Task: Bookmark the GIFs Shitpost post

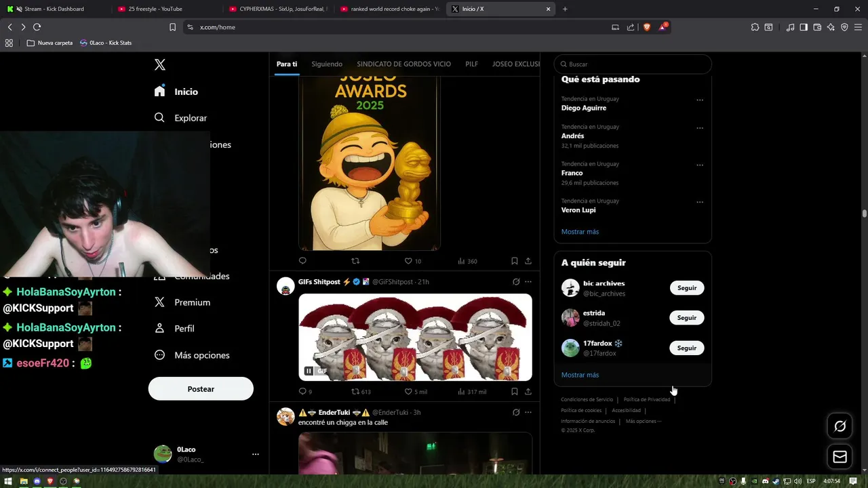Action: 515,392
